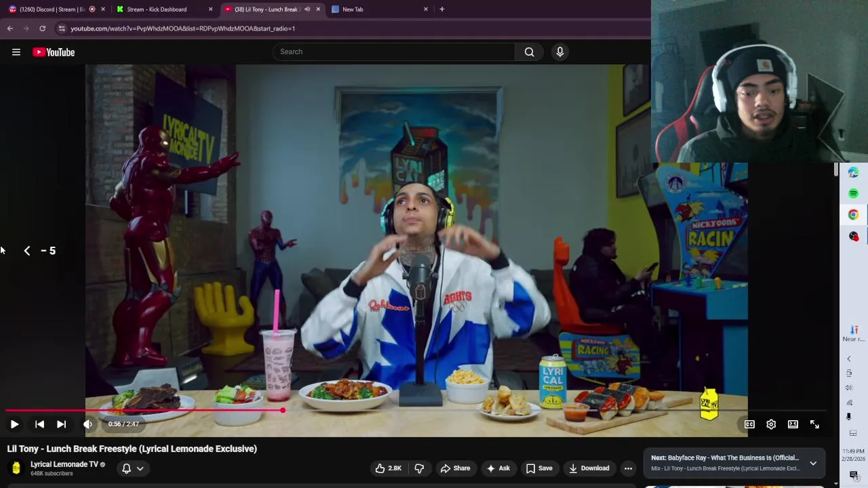Open the Meet Now tray icon
Image resolution: width=868 pixels, height=488 pixels.
(849, 373)
